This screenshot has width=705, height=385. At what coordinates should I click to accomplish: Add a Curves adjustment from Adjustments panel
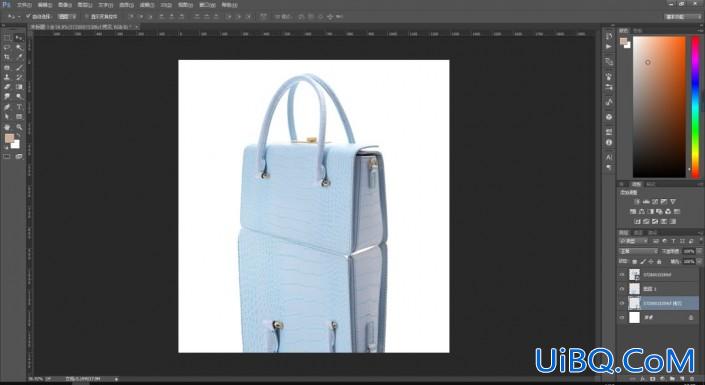coord(655,201)
